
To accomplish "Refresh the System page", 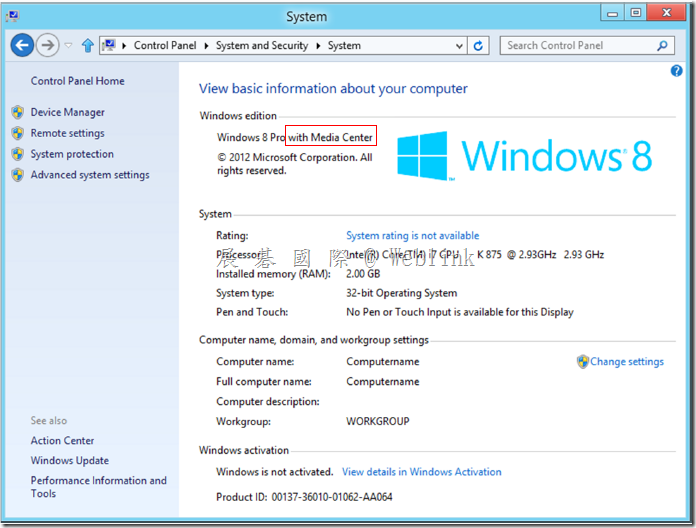I will pyautogui.click(x=478, y=46).
